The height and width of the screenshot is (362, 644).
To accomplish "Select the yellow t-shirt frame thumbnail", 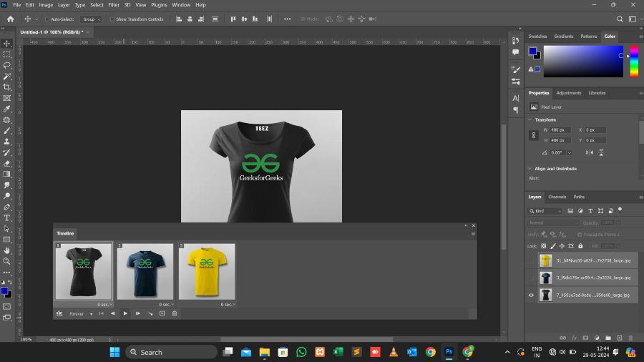I will pos(207,271).
